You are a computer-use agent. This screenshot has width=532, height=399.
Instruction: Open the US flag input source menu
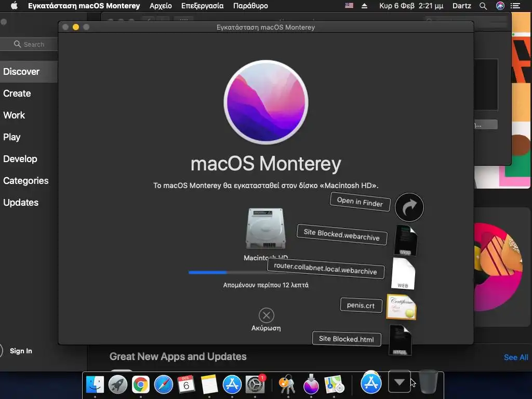tap(349, 6)
